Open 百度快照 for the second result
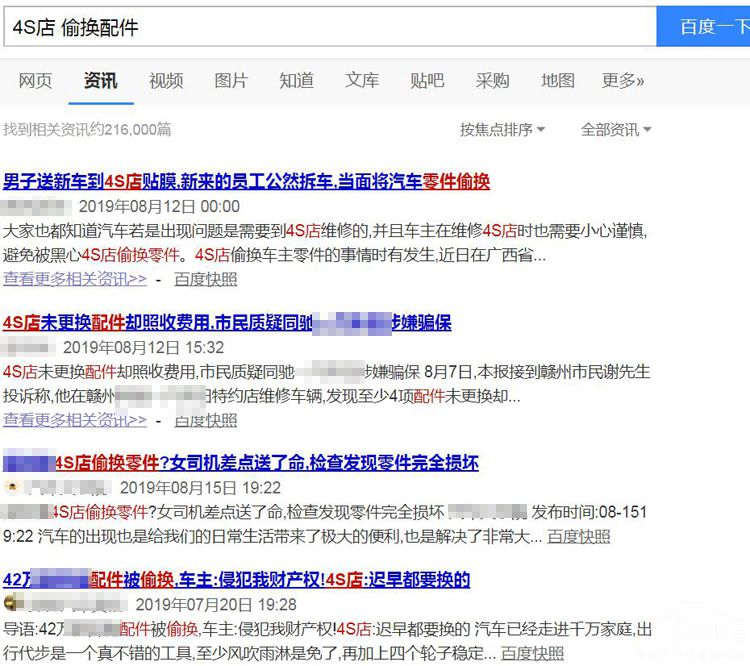The image size is (750, 666). pyautogui.click(x=206, y=420)
